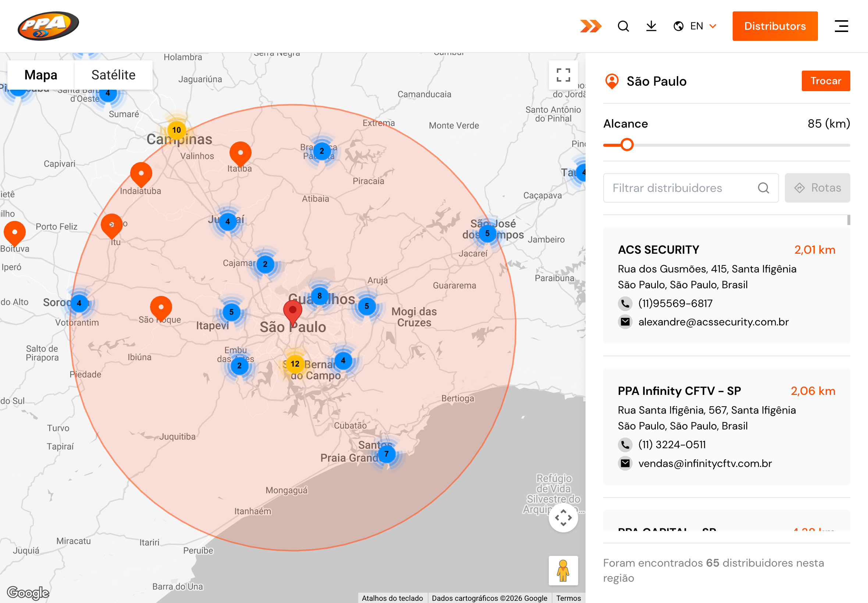
Task: Click the Google logo on map
Action: click(x=28, y=592)
